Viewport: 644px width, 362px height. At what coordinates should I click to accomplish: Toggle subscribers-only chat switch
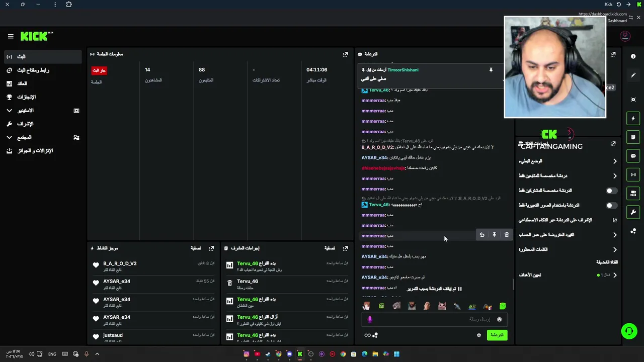(611, 191)
